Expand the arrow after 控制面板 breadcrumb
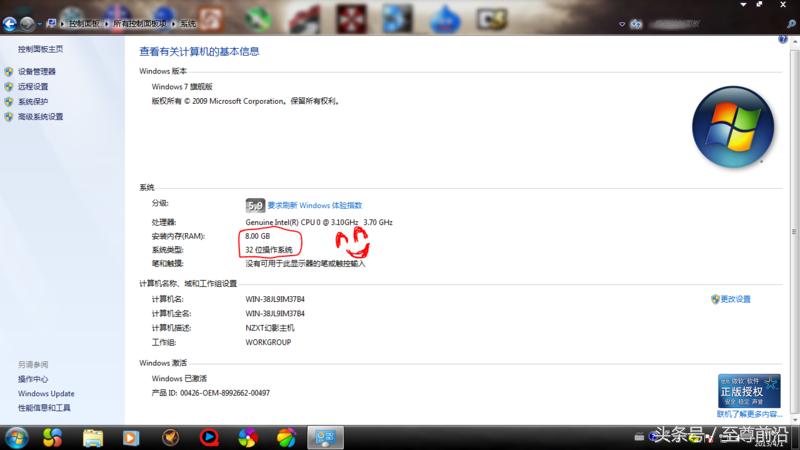Viewport: 800px width, 450px height. click(x=107, y=23)
